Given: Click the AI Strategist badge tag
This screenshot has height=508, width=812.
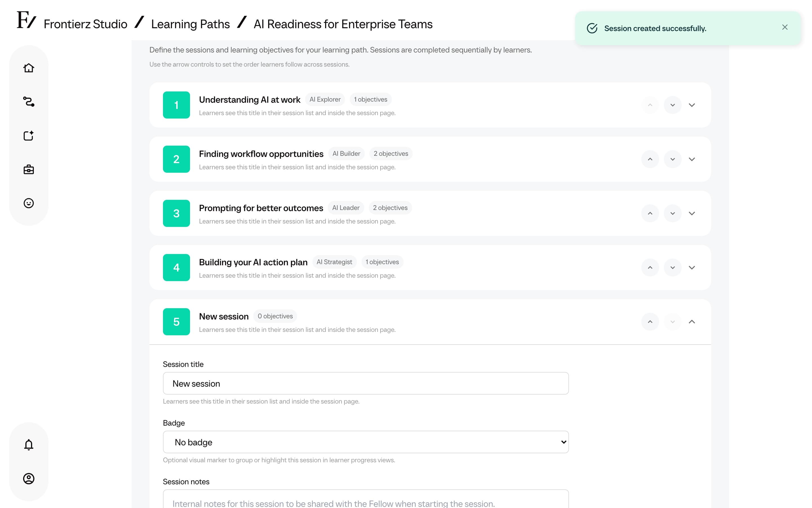Looking at the screenshot, I should tap(334, 262).
